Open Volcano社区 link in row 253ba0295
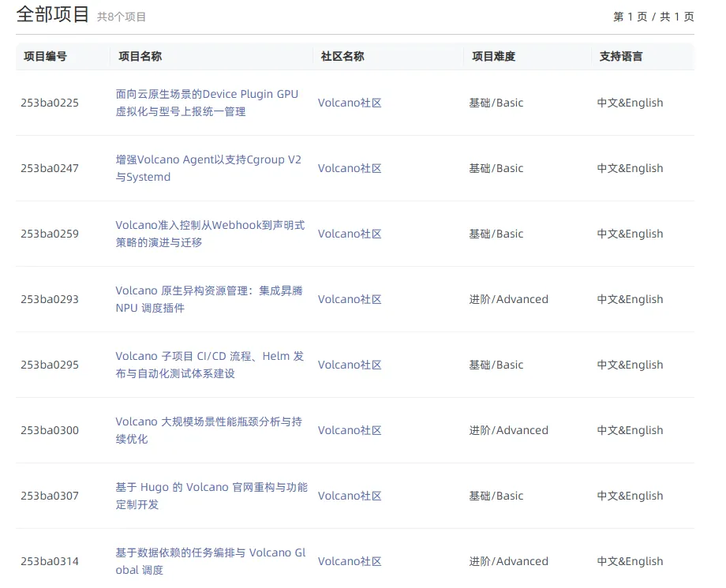The width and height of the screenshot is (726, 588). (350, 365)
